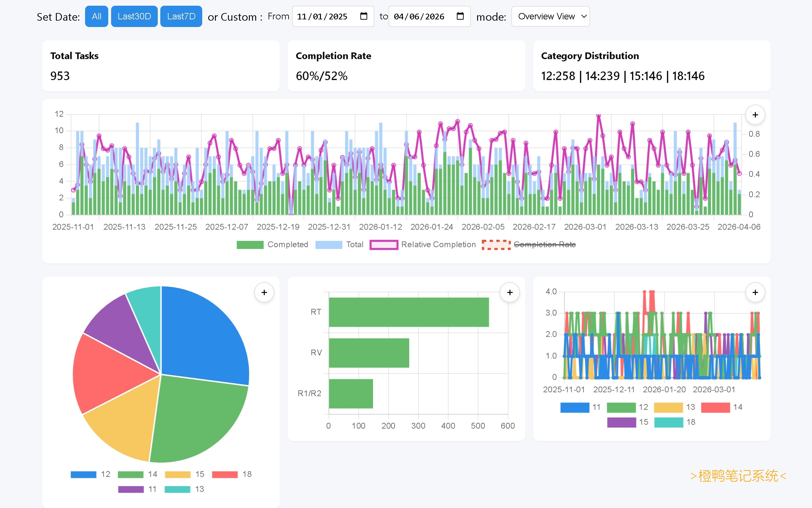
Task: Click the blue 12 swatch in pie legend
Action: point(83,474)
